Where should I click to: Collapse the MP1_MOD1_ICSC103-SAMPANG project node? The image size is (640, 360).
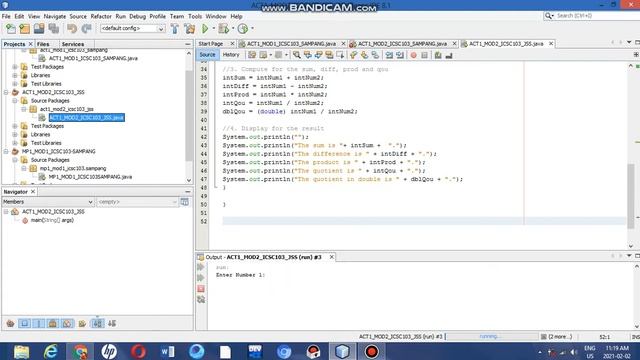6,151
